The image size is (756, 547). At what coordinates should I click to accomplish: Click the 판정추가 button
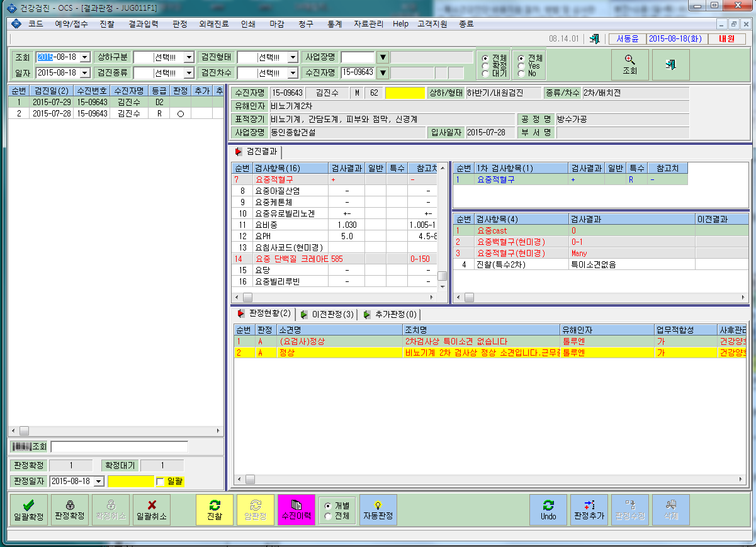(589, 510)
